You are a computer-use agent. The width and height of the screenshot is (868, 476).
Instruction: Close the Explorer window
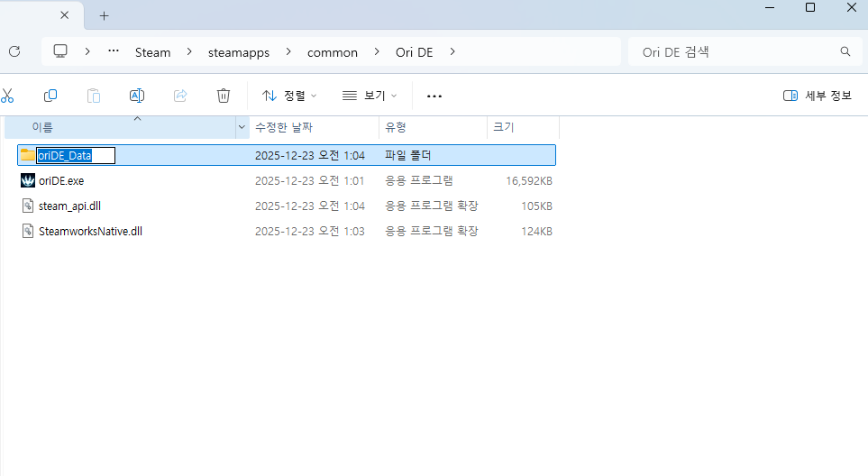pyautogui.click(x=852, y=7)
